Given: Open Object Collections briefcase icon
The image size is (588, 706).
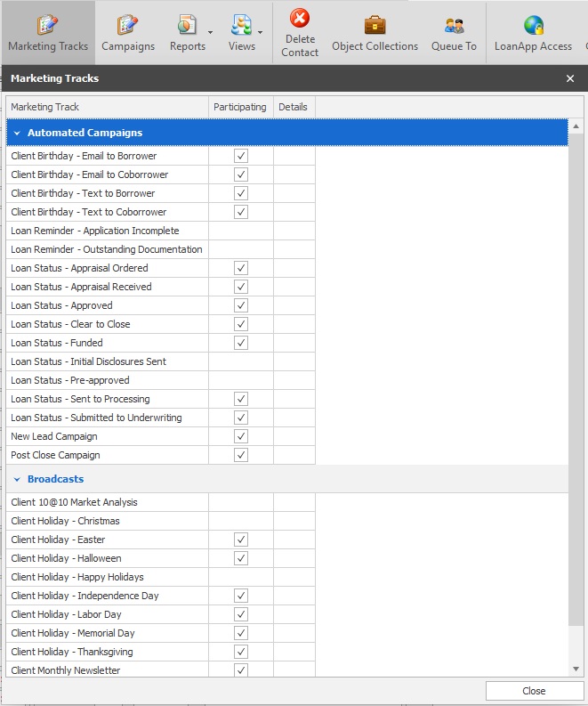Looking at the screenshot, I should [x=375, y=25].
